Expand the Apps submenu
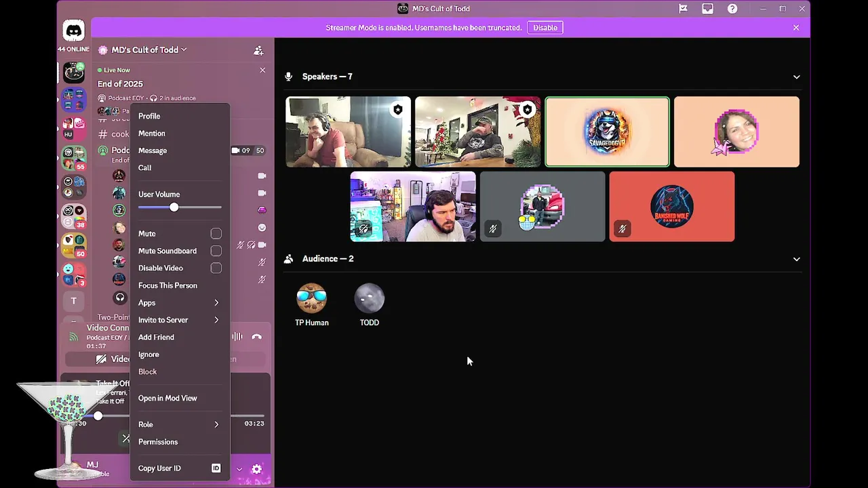This screenshot has width=868, height=488. tap(180, 303)
